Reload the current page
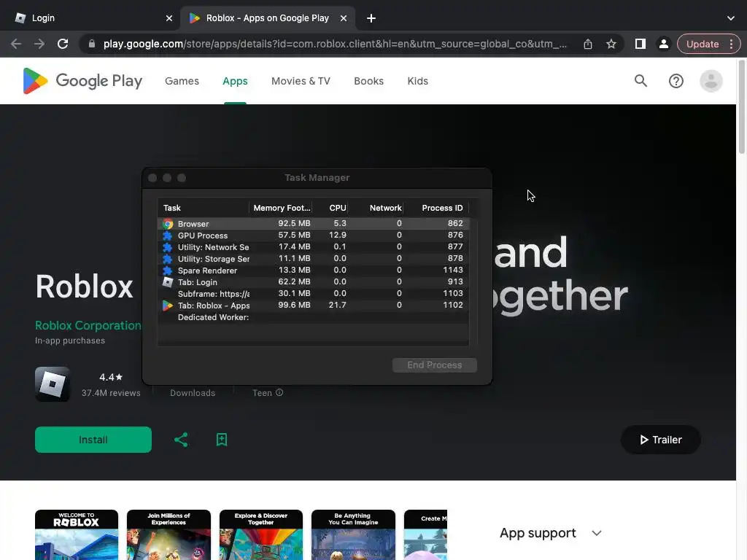This screenshot has width=747, height=560. [63, 44]
